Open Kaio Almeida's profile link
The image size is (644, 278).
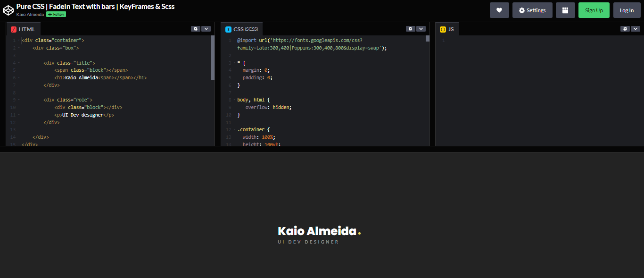click(x=29, y=14)
